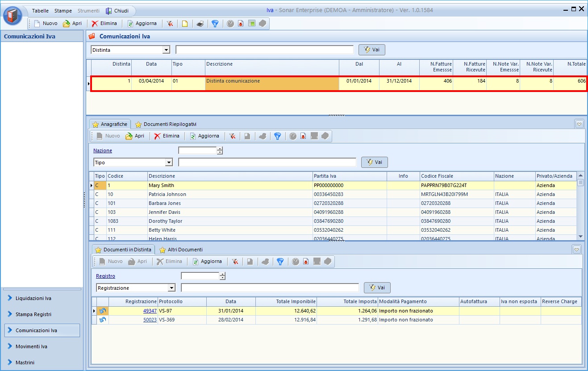Viewport: 588px width, 371px height.
Task: Click the blue filter funnel in top toolbar
Action: 215,24
